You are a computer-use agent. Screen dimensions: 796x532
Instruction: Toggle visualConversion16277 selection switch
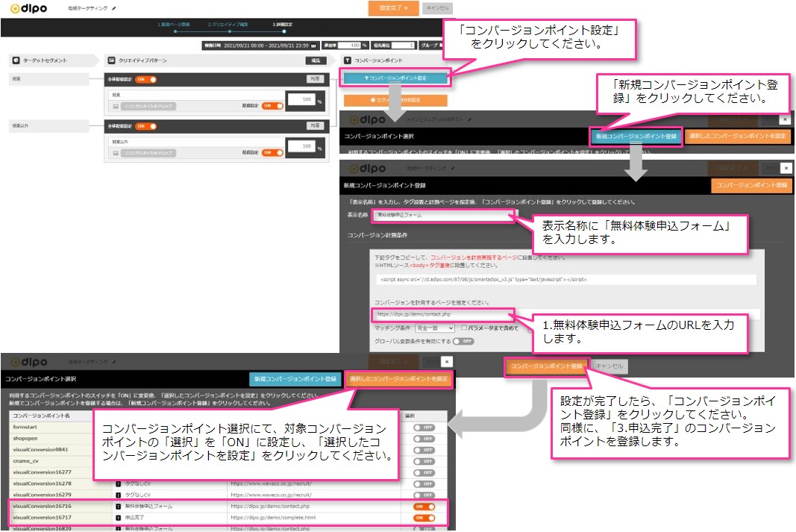click(424, 472)
